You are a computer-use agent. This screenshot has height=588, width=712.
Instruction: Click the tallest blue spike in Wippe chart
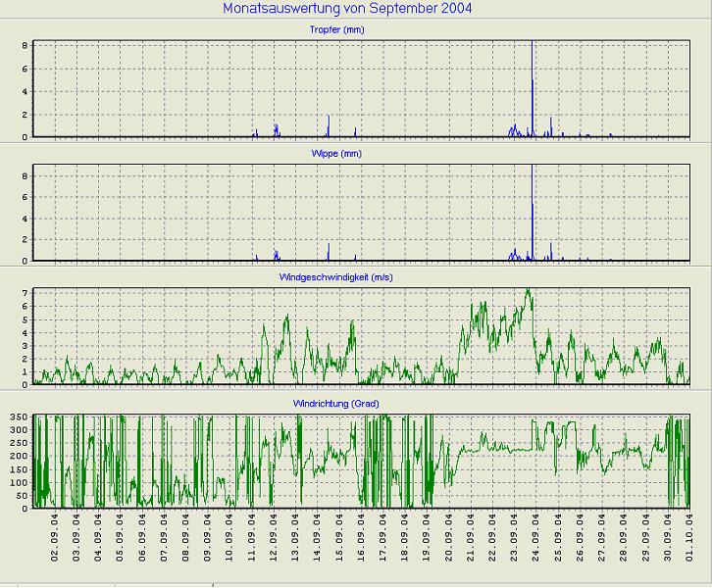click(533, 186)
